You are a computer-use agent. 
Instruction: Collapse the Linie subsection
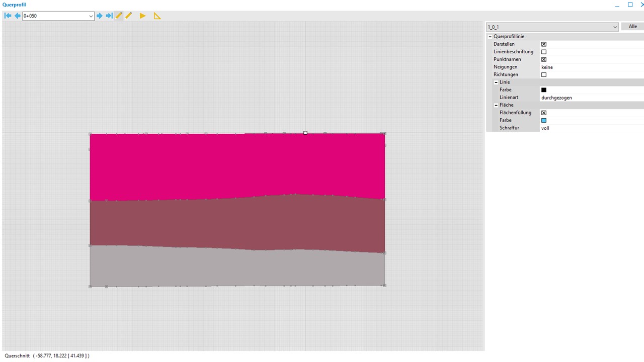496,82
